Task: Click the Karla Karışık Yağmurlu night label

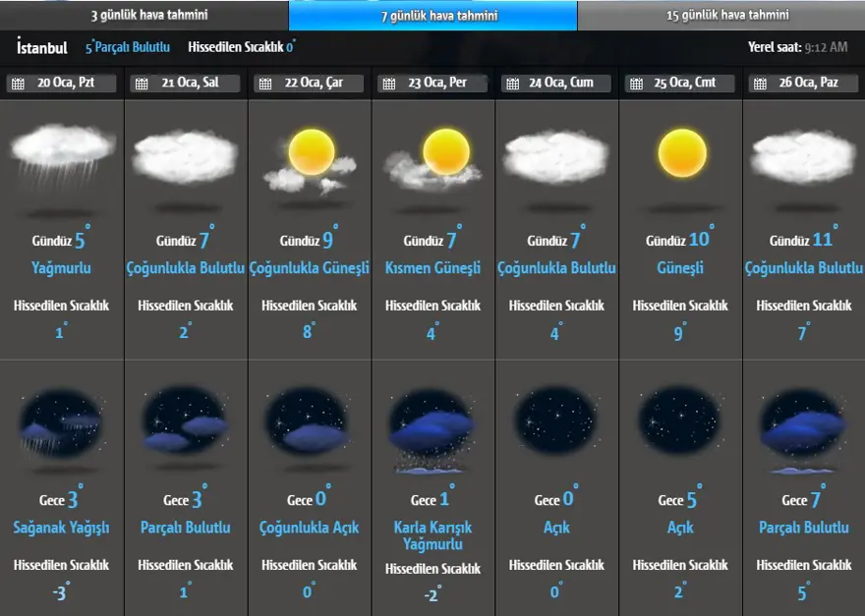Action: [433, 535]
